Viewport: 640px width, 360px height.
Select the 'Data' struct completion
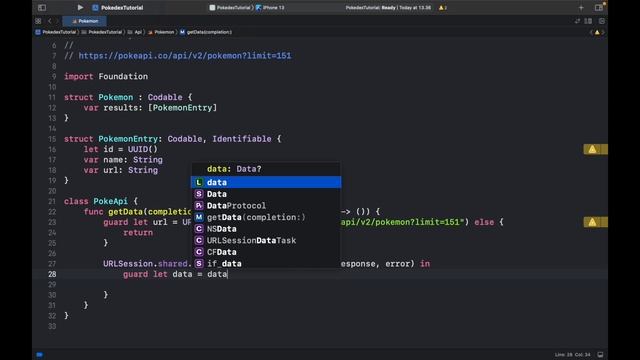[x=266, y=194]
